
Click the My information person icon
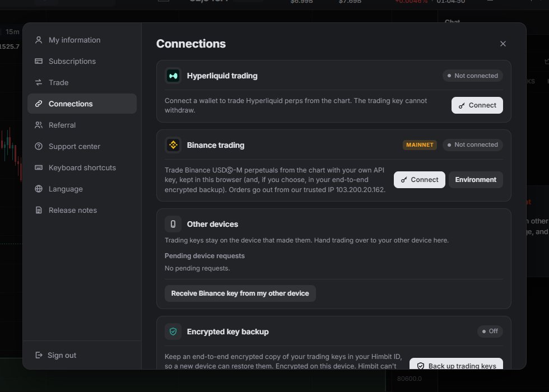tap(39, 40)
